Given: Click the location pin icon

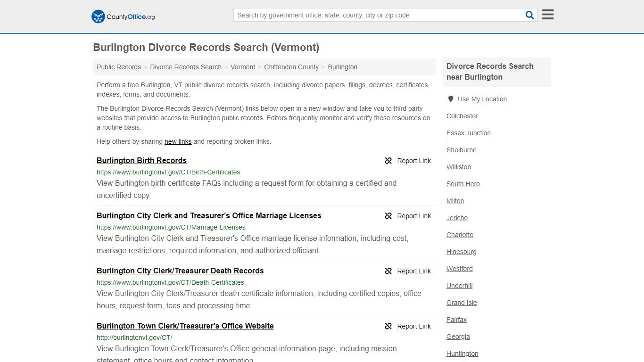Looking at the screenshot, I should (451, 99).
